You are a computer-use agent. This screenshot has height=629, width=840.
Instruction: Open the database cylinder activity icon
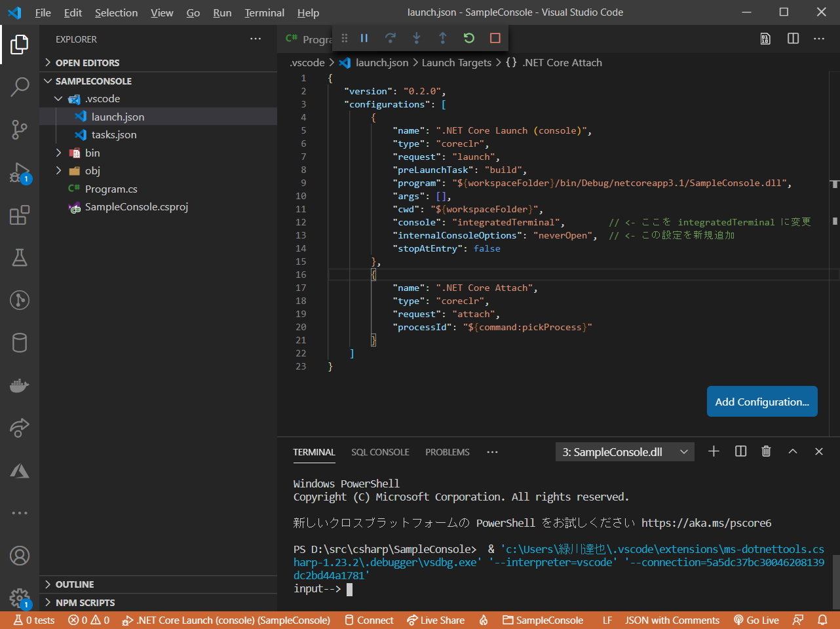point(20,343)
